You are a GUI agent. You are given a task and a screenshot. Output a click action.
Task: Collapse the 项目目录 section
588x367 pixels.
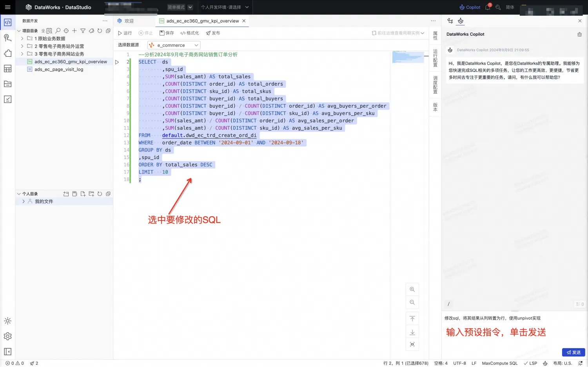click(19, 31)
